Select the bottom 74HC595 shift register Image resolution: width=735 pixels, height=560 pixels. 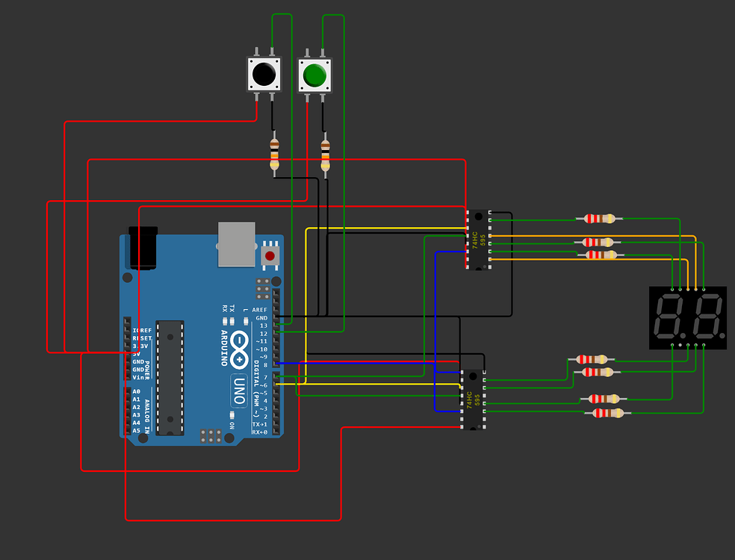click(473, 399)
